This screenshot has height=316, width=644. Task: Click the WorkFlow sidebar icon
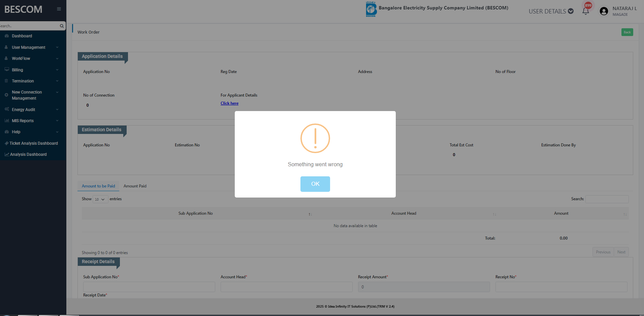[6, 59]
